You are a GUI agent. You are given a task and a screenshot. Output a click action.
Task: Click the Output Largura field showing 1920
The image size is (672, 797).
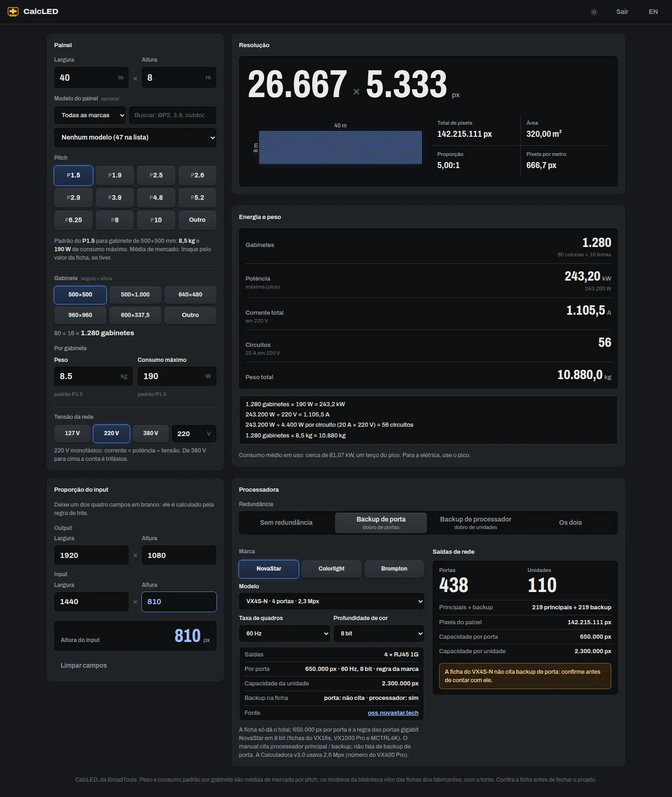pos(91,556)
